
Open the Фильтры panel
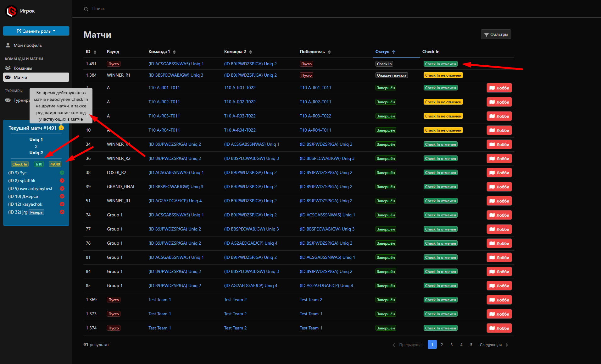(x=496, y=34)
